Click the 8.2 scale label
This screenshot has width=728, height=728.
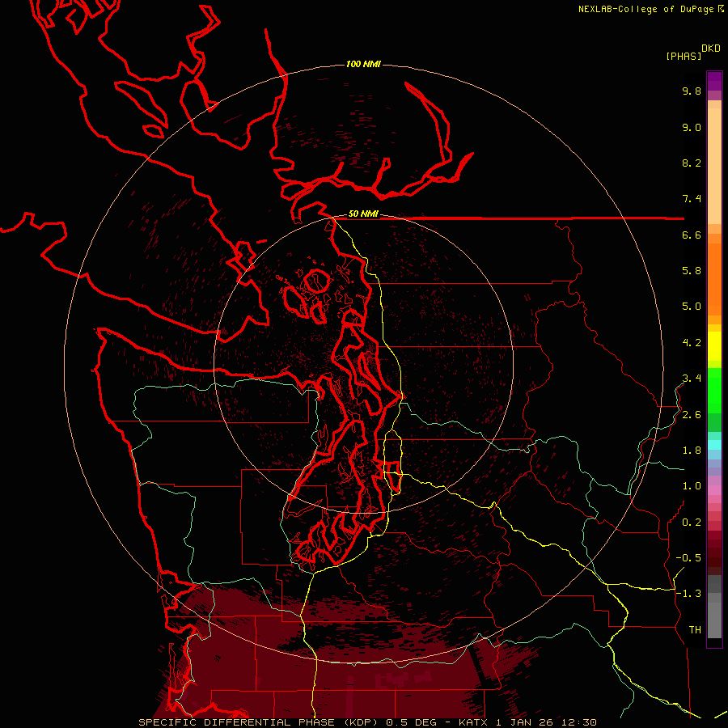tap(692, 163)
